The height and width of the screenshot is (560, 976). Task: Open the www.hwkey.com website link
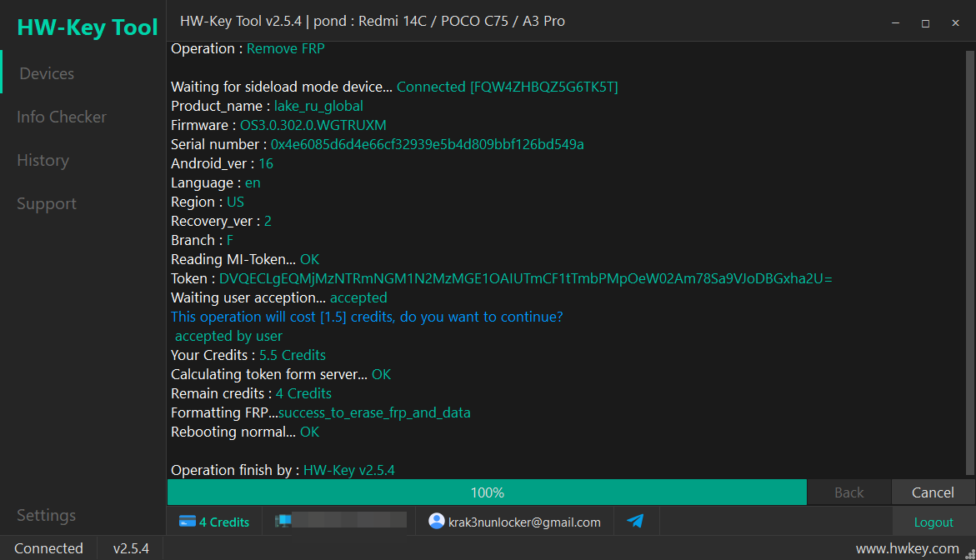[x=907, y=548]
